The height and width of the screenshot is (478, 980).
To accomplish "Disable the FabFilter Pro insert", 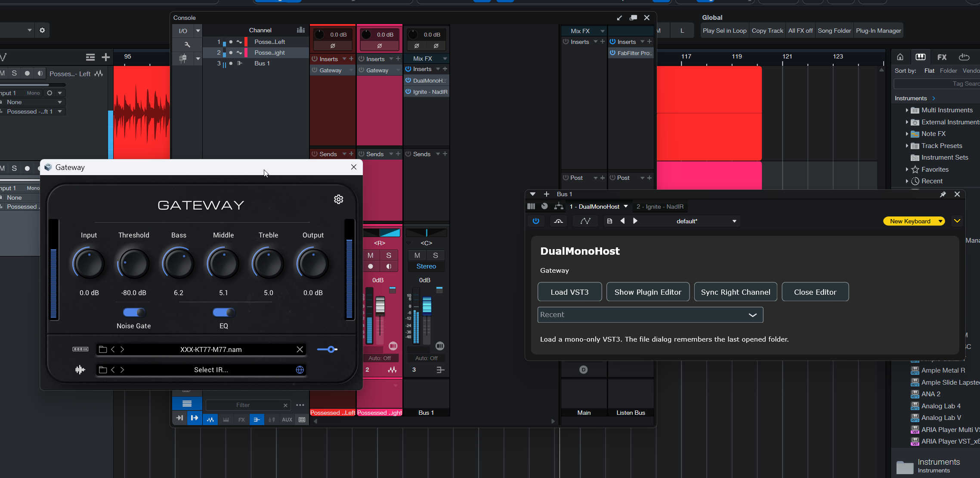I will click(612, 53).
